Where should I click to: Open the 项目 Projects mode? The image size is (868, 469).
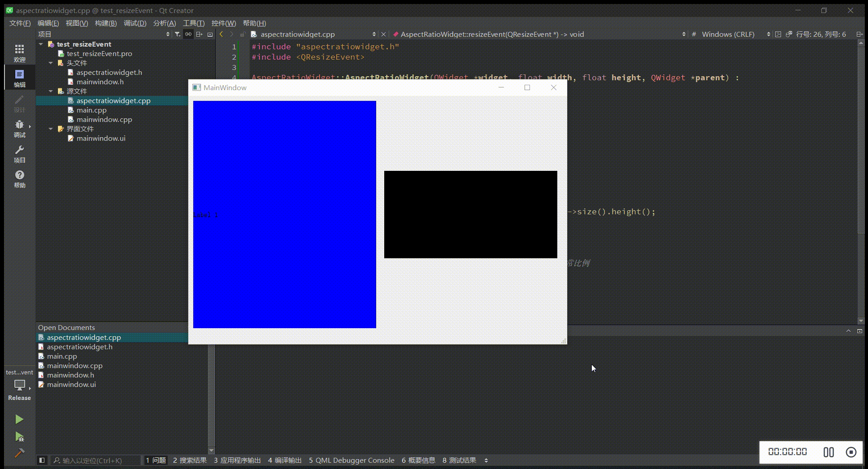(x=19, y=153)
